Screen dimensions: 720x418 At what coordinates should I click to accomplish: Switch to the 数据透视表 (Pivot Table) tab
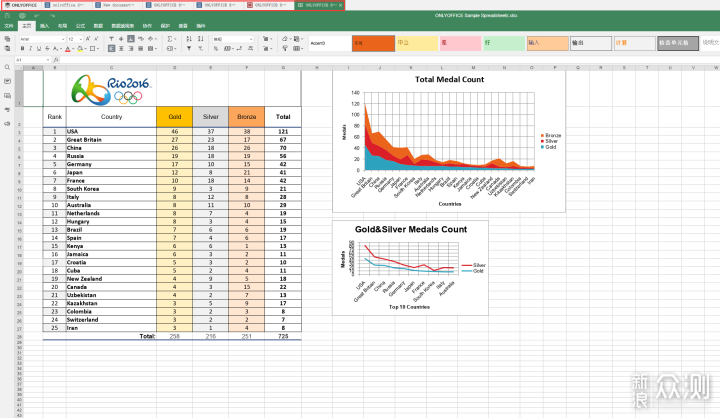pyautogui.click(x=123, y=26)
